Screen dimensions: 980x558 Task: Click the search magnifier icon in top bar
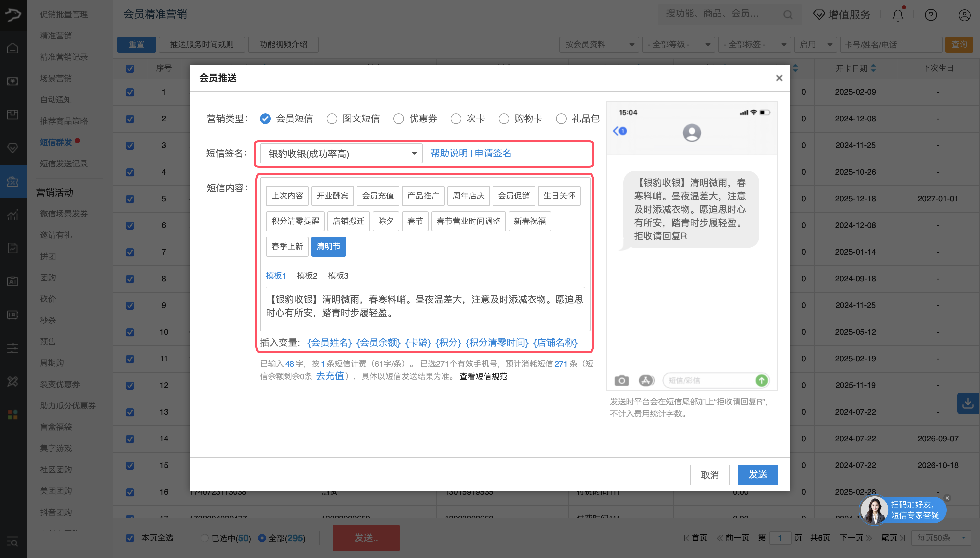pyautogui.click(x=788, y=15)
